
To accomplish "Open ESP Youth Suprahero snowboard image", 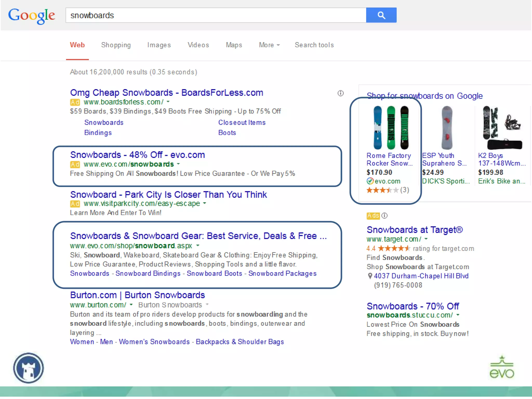I will (x=447, y=128).
